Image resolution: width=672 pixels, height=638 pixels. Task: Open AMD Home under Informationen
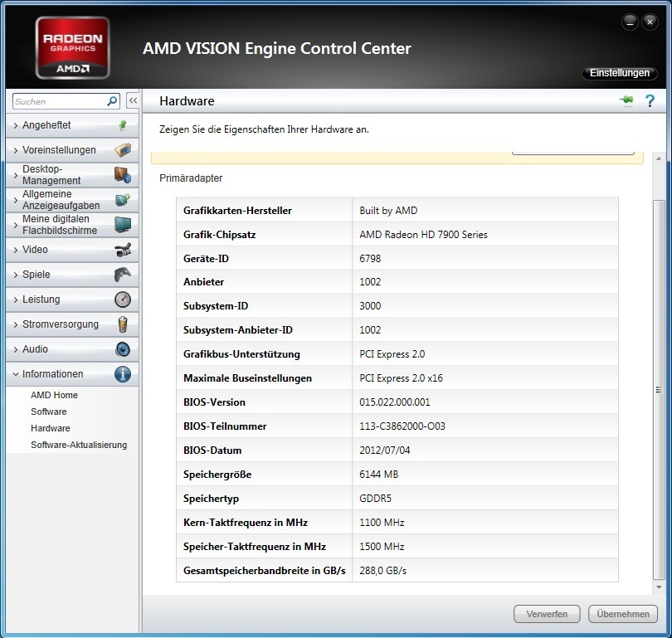tap(54, 395)
